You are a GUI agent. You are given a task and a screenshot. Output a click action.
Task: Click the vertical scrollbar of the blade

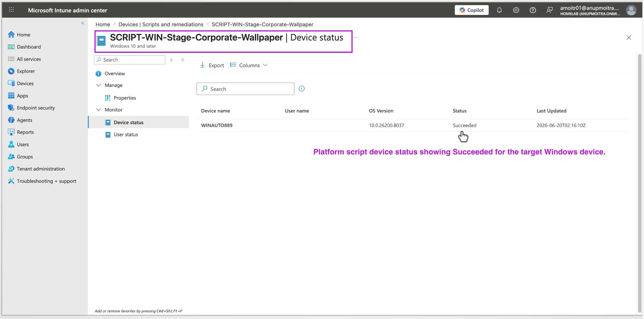coord(639,183)
